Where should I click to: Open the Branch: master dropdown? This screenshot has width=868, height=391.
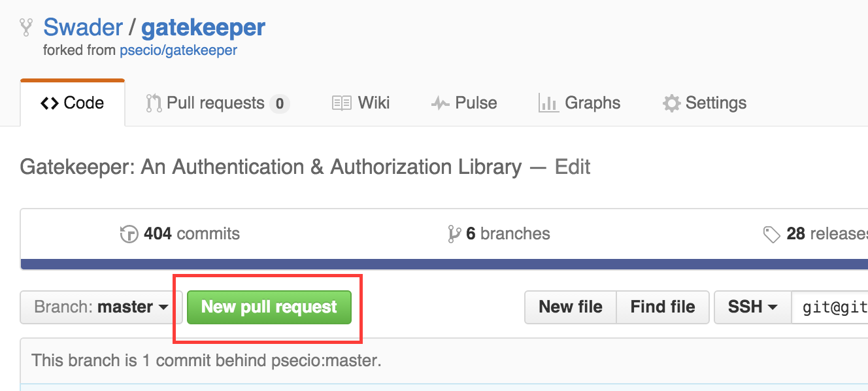101,307
